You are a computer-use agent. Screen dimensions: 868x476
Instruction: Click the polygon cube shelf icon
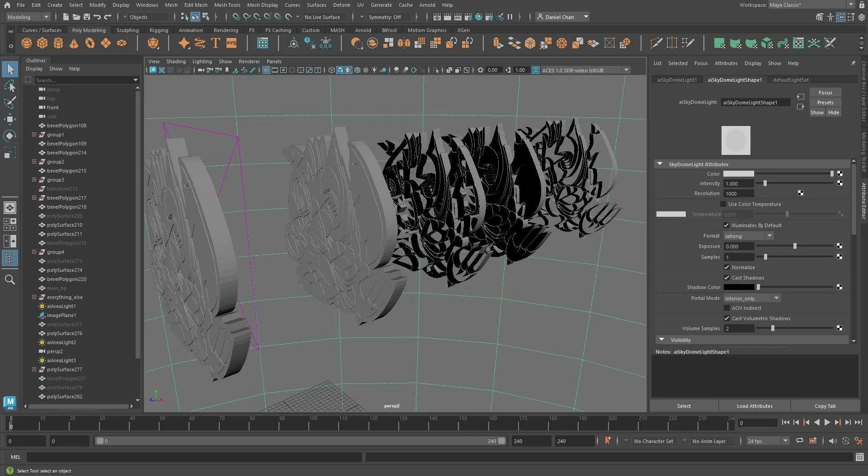[42, 43]
